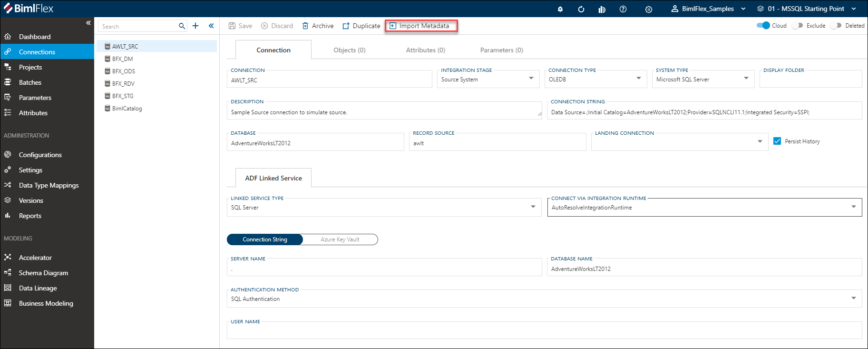
Task: Select the Azure Key Vault option
Action: (340, 239)
